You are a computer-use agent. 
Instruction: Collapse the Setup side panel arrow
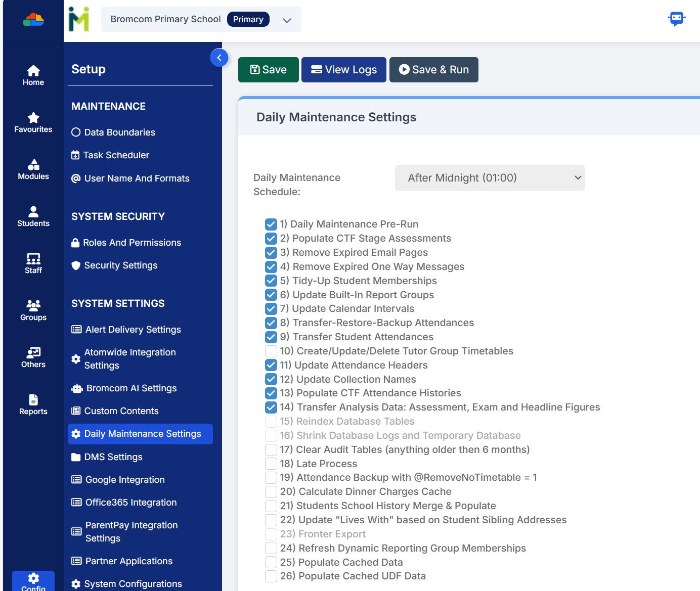[219, 58]
